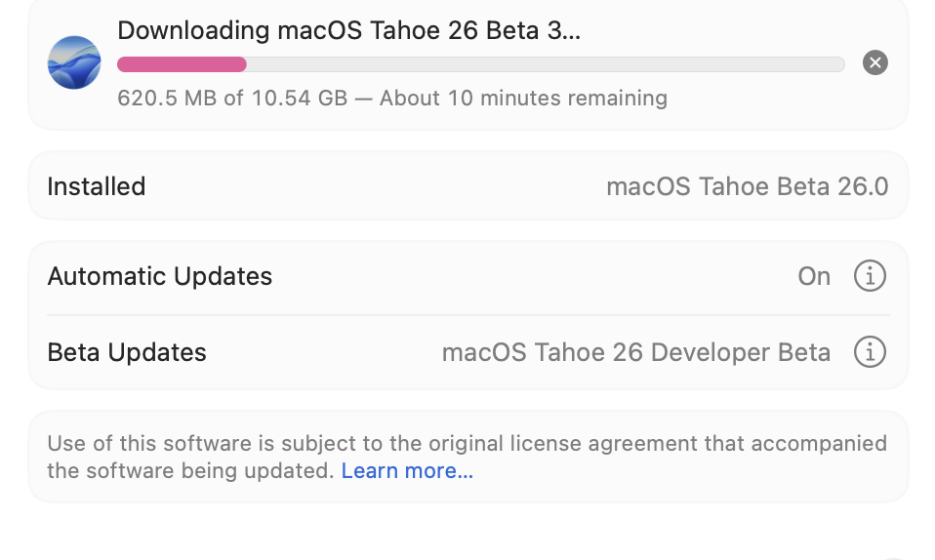Image resolution: width=935 pixels, height=560 pixels.
Task: Cancel the macOS Tahoe beta download
Action: click(x=875, y=63)
